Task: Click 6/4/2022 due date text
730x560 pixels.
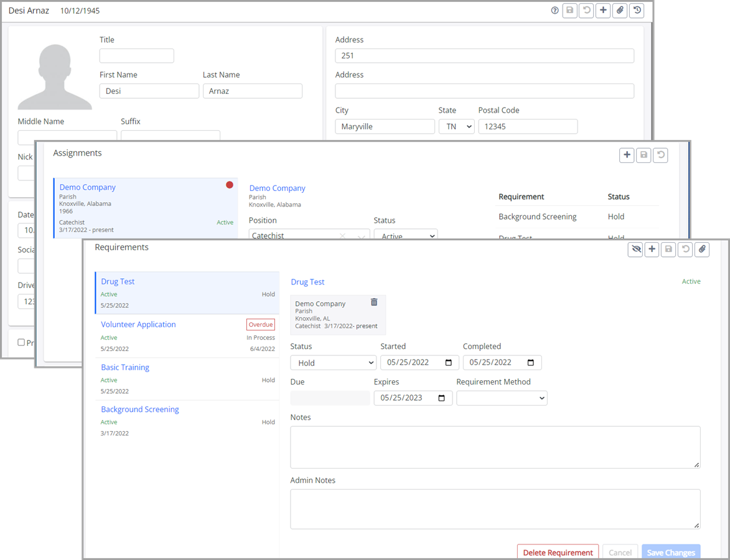Action: tap(263, 348)
